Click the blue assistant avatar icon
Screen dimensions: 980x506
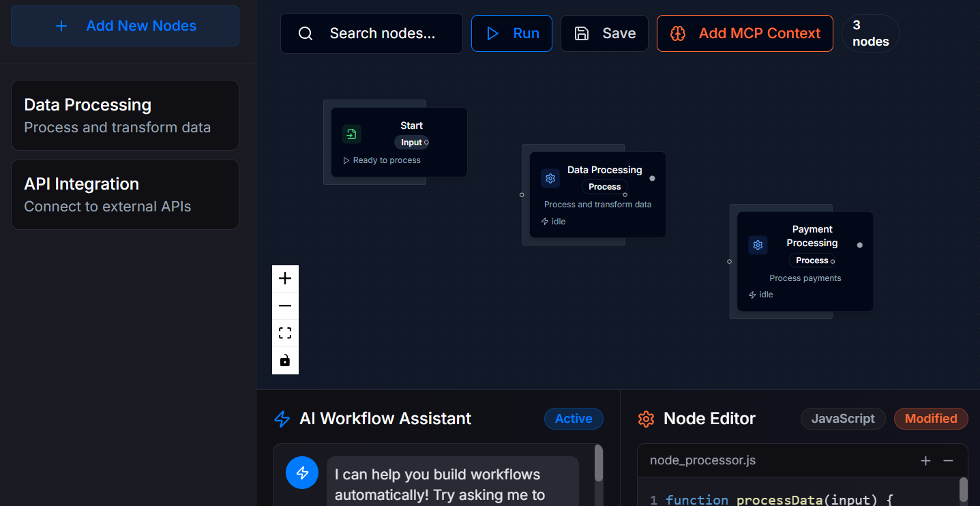point(302,473)
